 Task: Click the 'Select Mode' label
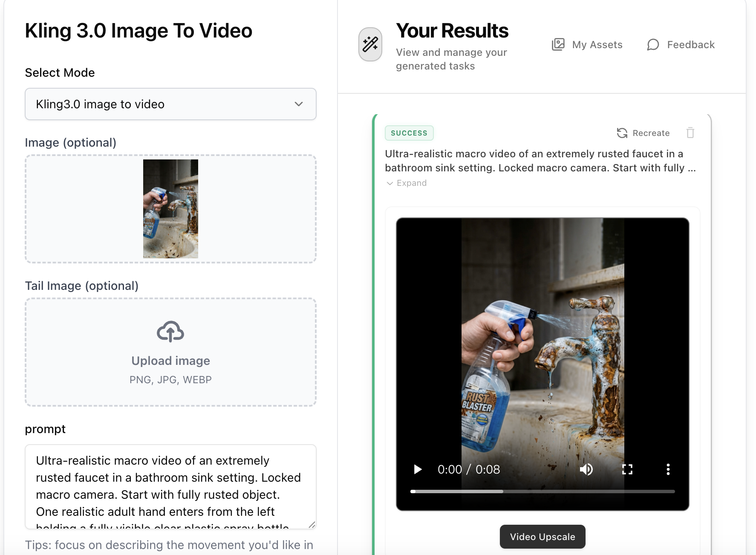click(60, 72)
